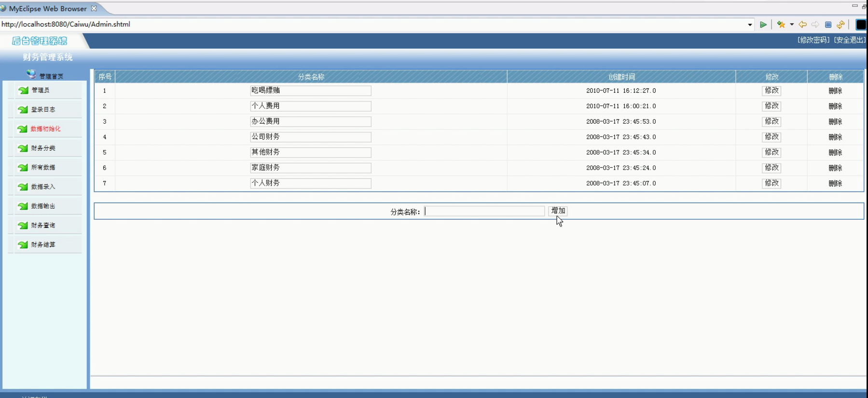This screenshot has height=398, width=868.
Task: Click 修改 button in row 1
Action: point(772,90)
